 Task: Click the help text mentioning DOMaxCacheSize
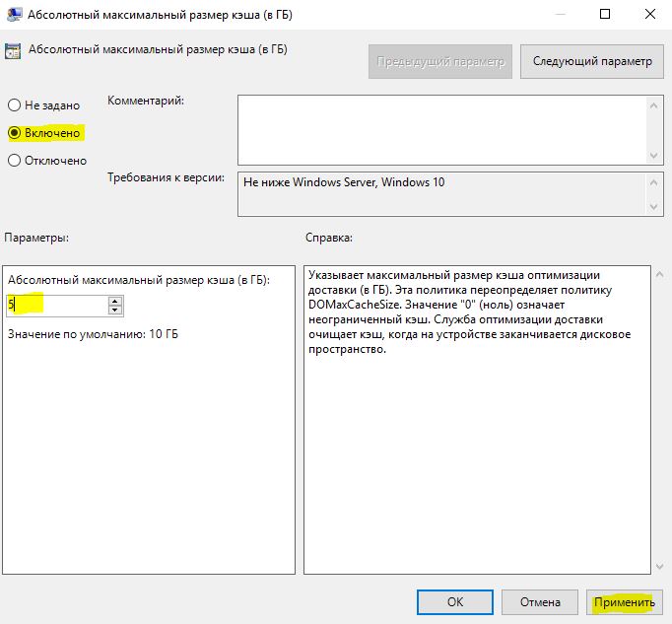click(x=469, y=312)
